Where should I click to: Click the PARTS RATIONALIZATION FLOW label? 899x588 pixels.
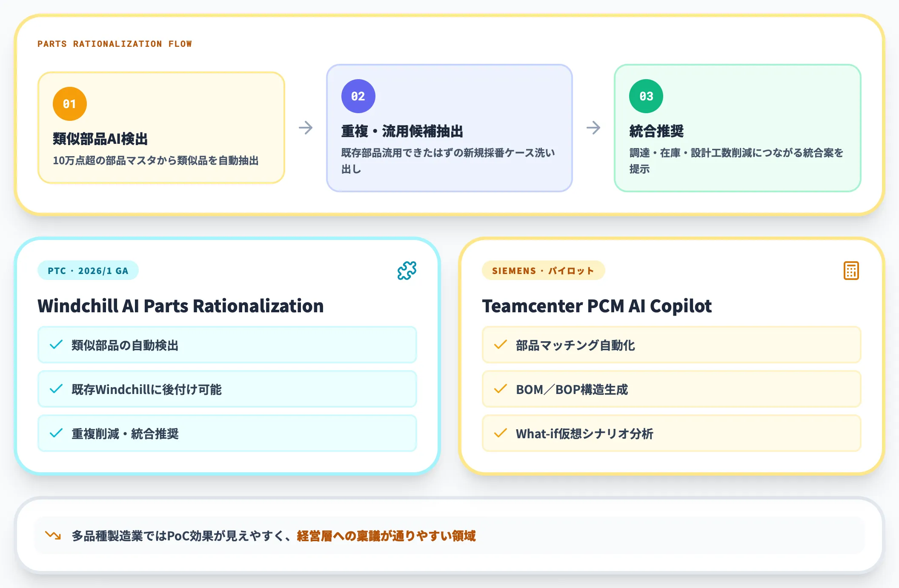115,44
